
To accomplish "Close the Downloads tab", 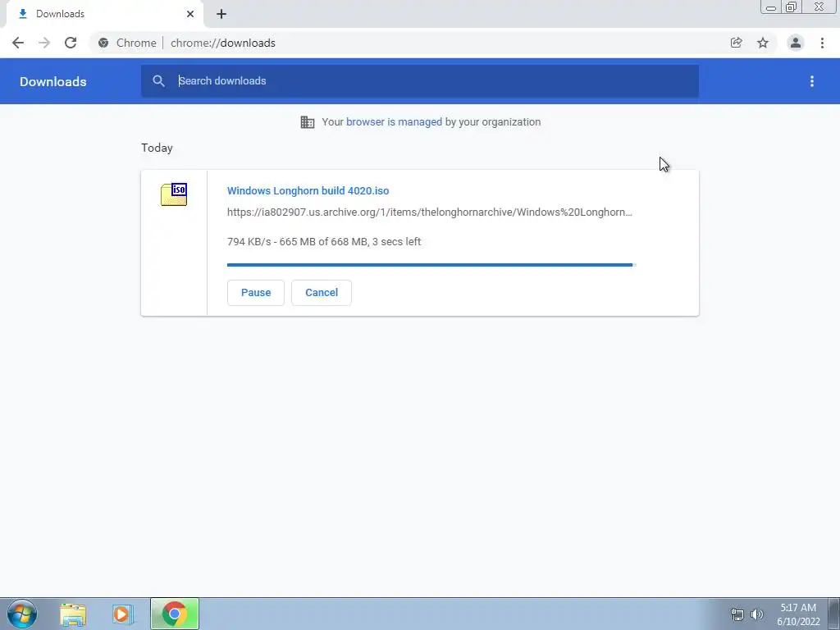I will click(190, 14).
